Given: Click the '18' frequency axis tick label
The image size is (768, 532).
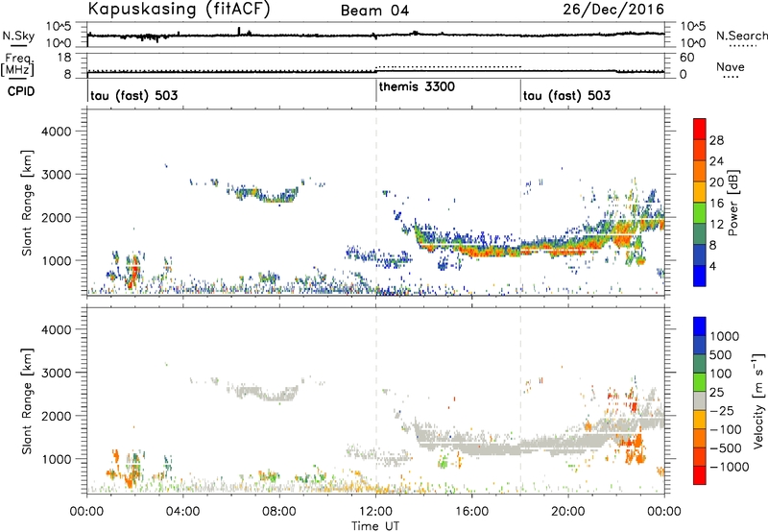Looking at the screenshot, I should coord(64,58).
